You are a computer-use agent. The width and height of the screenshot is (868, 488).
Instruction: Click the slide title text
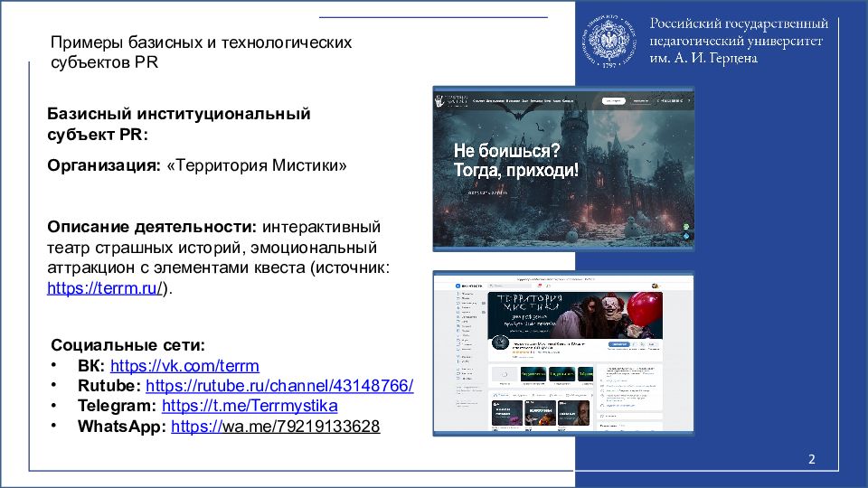pyautogui.click(x=201, y=52)
